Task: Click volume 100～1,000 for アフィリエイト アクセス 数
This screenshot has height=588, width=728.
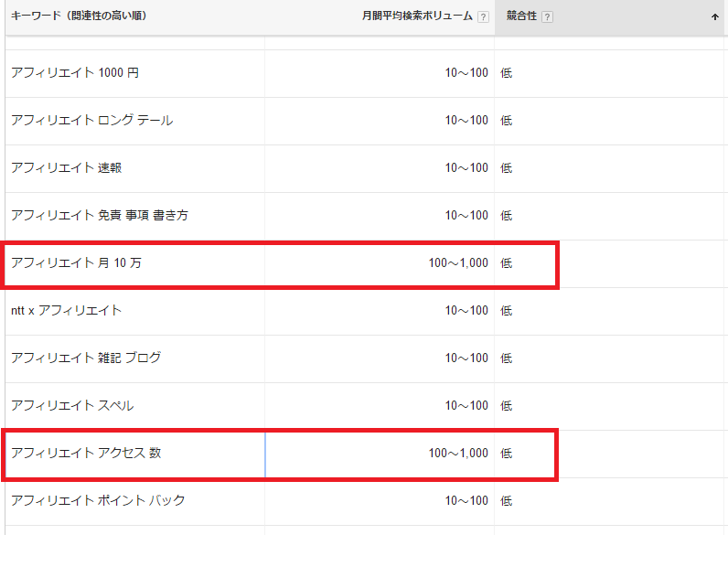Action: coord(458,453)
